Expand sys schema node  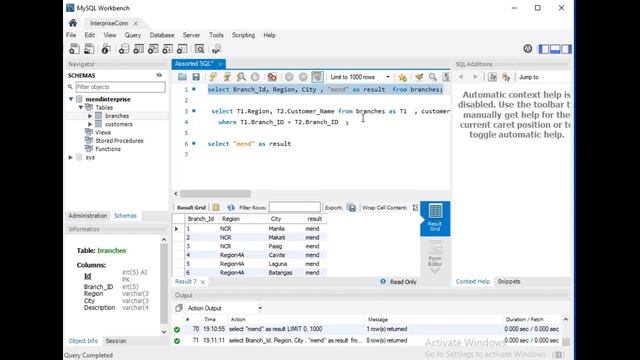(x=71, y=157)
